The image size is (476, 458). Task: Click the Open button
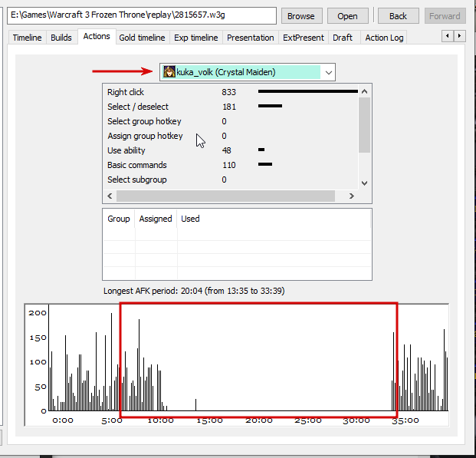click(x=347, y=16)
